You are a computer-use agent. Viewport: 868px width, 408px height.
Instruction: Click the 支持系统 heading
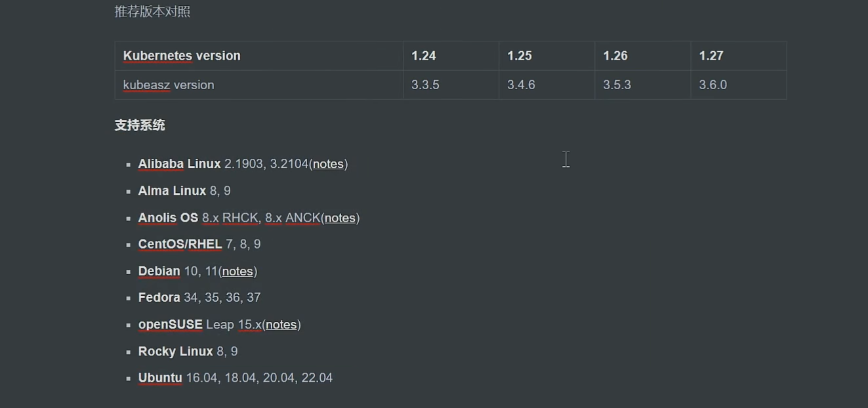click(x=140, y=125)
